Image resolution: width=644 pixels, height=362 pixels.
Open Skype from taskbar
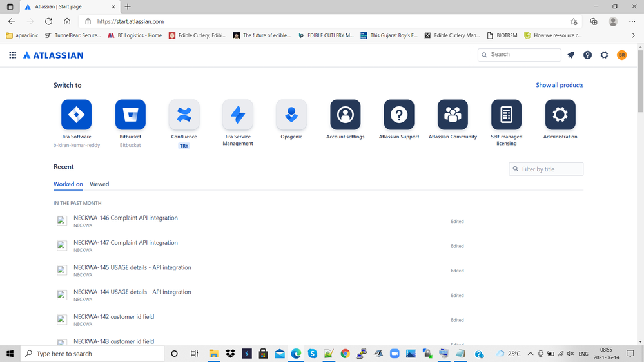(312, 354)
